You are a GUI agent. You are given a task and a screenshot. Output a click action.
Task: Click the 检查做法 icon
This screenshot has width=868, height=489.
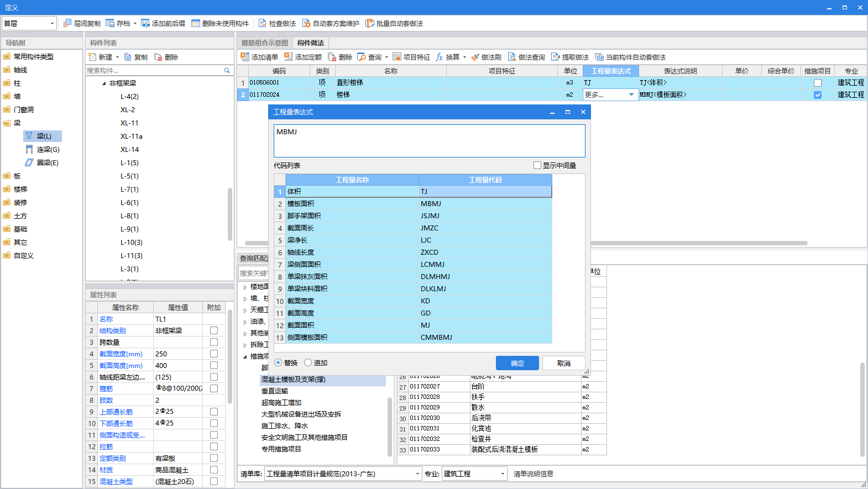(x=263, y=23)
